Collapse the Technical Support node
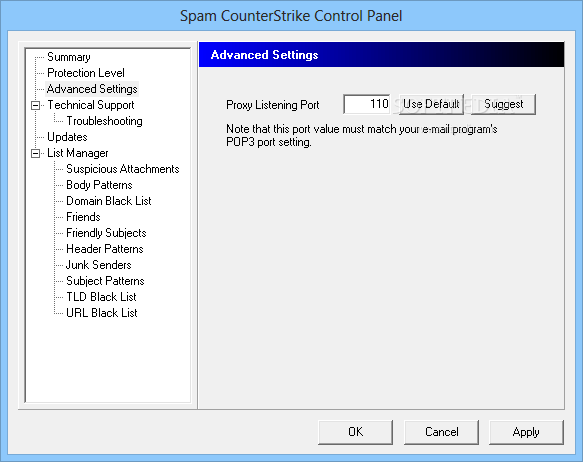Screen dimensions: 583x462 (x=35, y=106)
